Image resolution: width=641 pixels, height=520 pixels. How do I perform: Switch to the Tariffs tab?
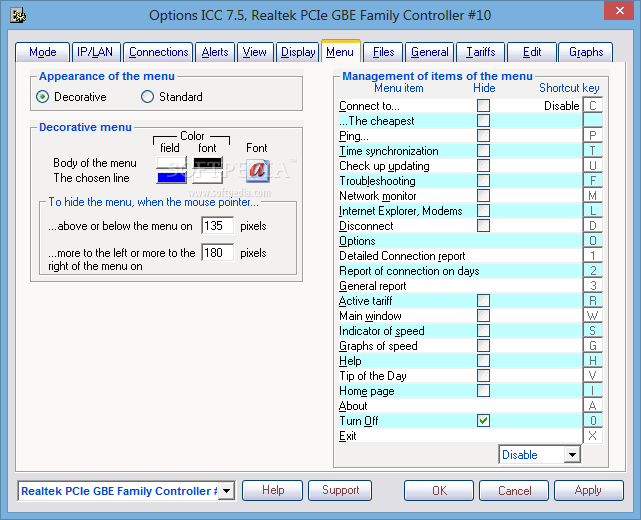tap(481, 52)
